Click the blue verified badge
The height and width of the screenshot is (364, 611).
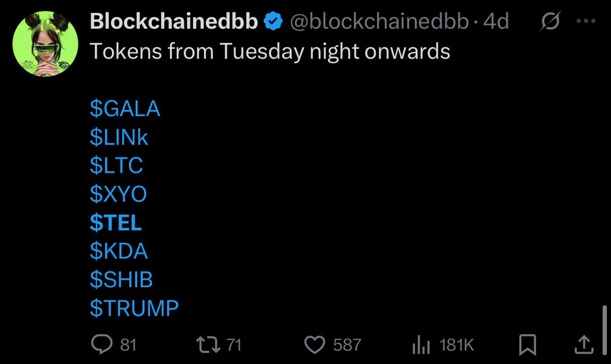pos(273,21)
